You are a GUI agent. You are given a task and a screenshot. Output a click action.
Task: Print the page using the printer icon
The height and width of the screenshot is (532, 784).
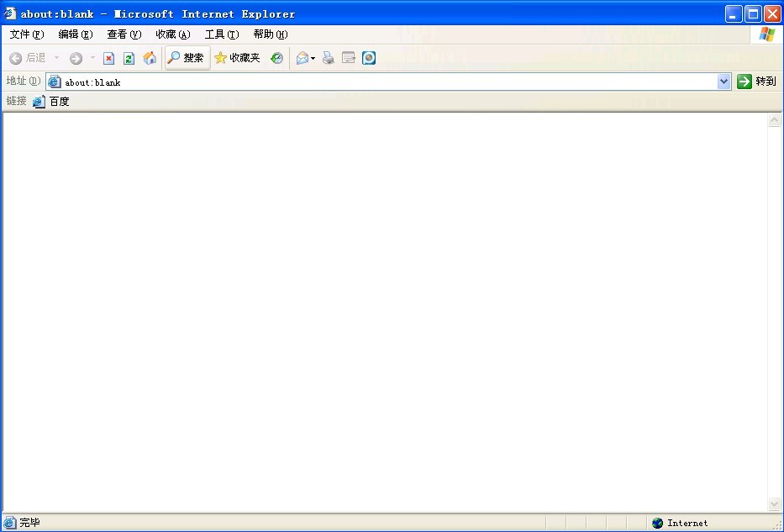328,58
